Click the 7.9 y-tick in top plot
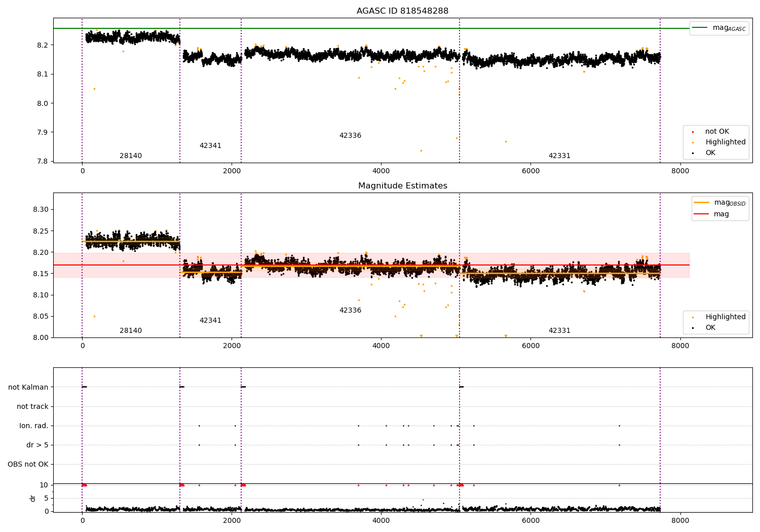Screen dimensions: 760x532 pos(42,133)
